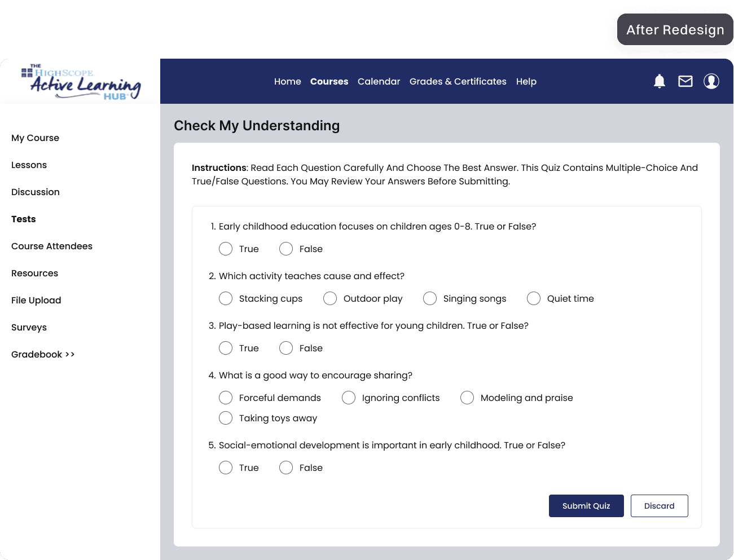
Task: Choose Singing songs option
Action: (430, 298)
